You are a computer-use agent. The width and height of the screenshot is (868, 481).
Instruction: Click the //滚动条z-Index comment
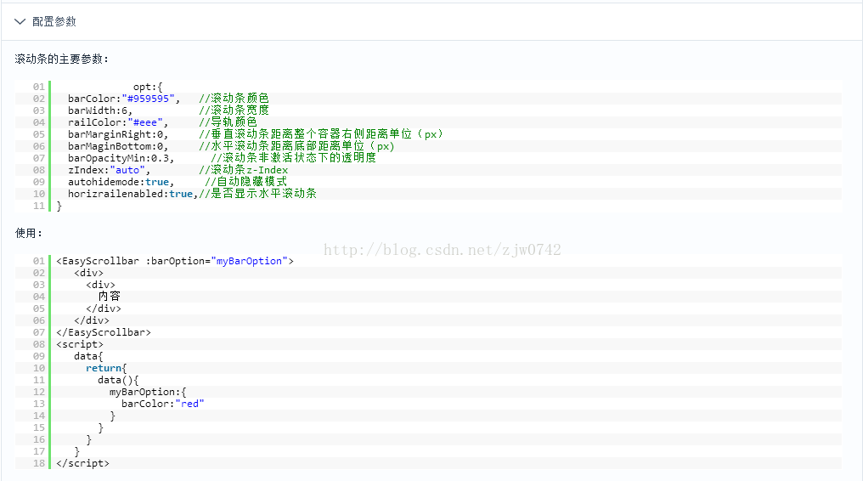point(243,170)
